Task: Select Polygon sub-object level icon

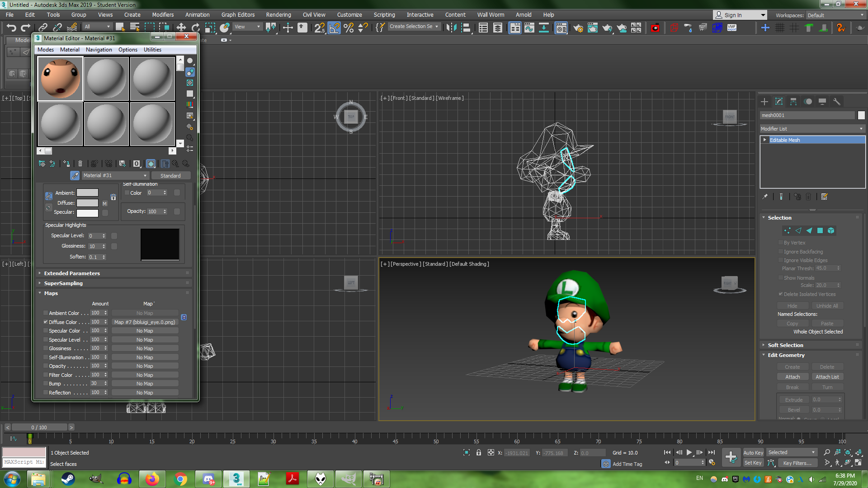Action: pyautogui.click(x=820, y=230)
